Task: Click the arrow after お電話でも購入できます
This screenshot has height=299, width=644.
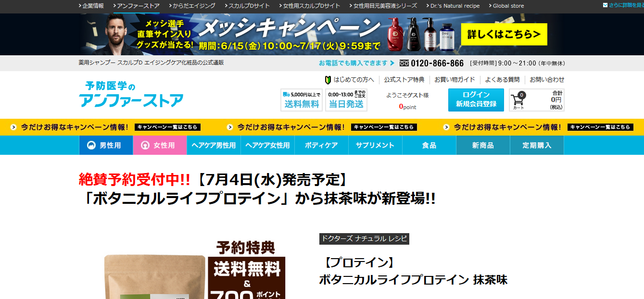Action: [x=392, y=63]
